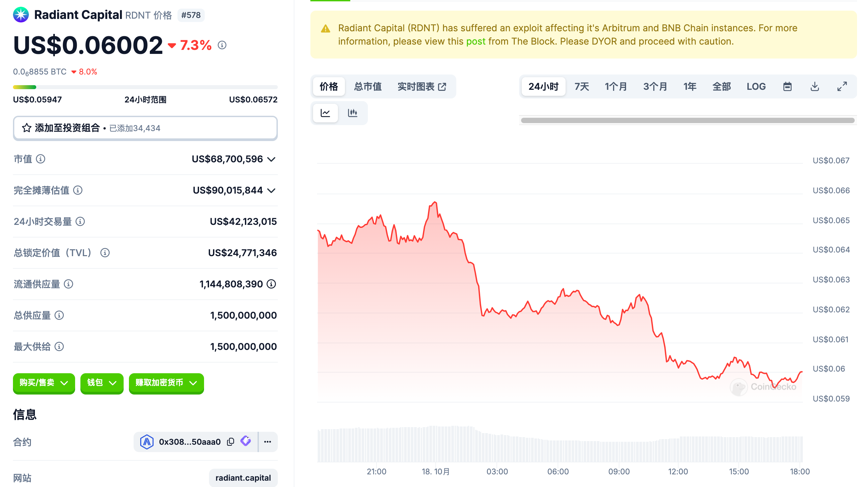Click the download chart data icon
Image resolution: width=868 pixels, height=487 pixels.
(x=814, y=87)
